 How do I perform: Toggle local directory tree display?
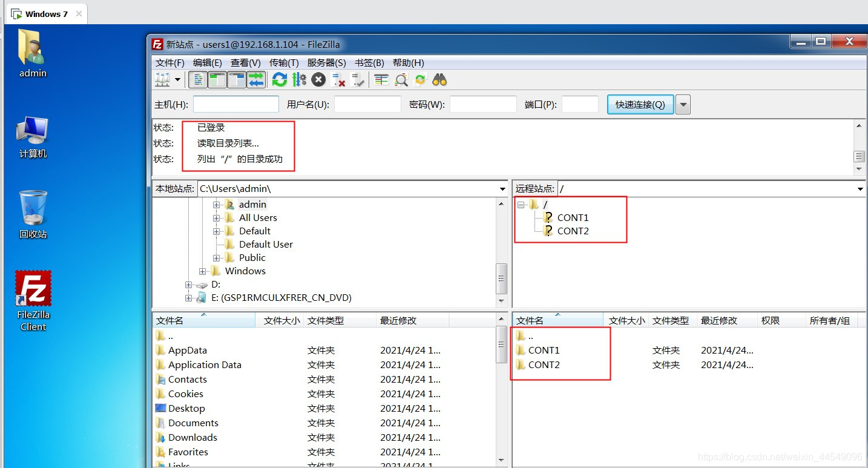click(x=217, y=79)
